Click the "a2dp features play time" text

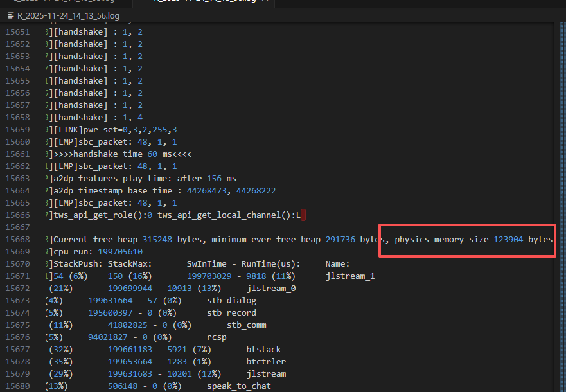tap(112, 179)
